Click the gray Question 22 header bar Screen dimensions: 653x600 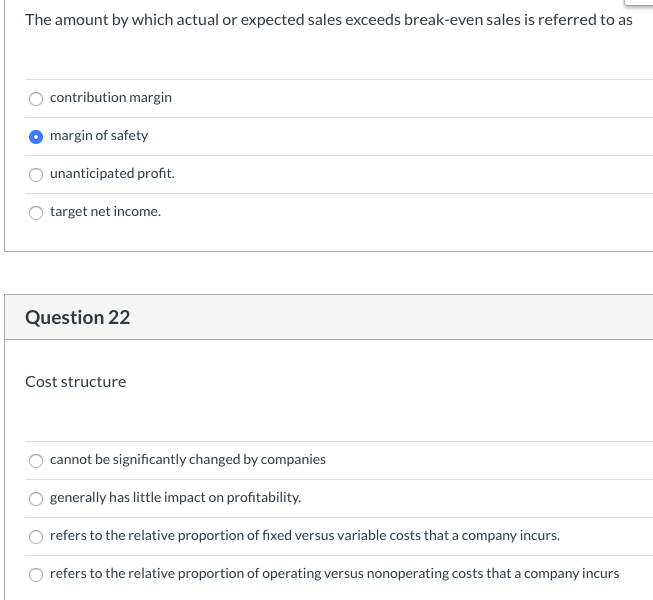pos(400,317)
